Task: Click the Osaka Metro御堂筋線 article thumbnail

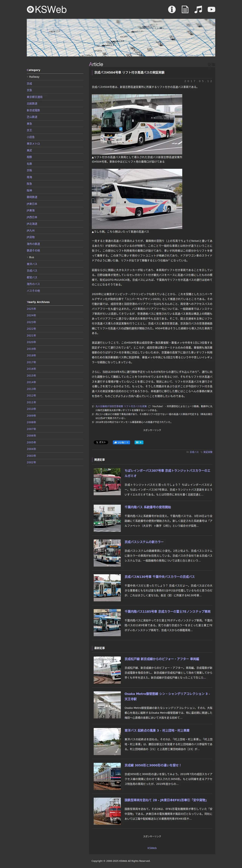Action: 107,704
